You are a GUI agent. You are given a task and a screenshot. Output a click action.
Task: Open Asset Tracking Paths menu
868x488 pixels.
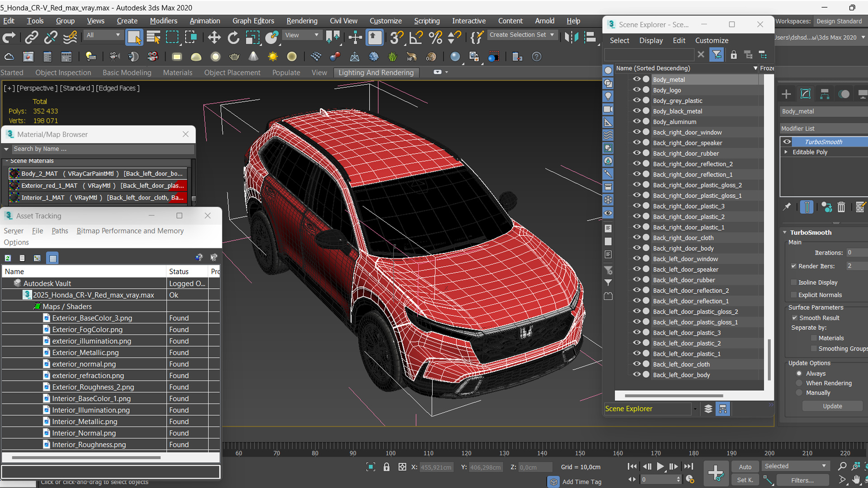tap(60, 231)
